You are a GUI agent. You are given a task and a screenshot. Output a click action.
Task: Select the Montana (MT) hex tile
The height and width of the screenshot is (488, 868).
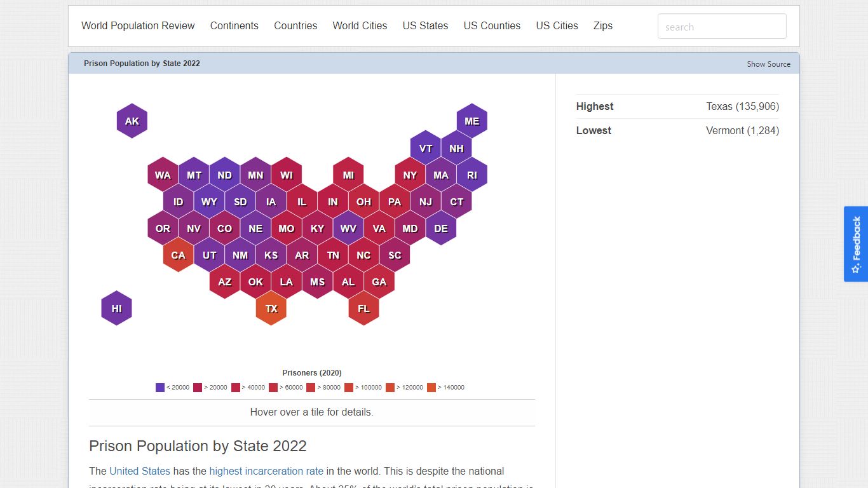coord(194,175)
